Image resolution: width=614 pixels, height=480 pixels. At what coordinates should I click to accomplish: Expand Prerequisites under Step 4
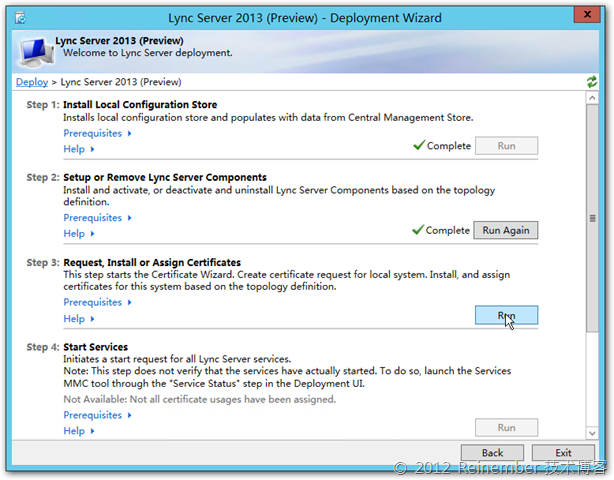[97, 415]
